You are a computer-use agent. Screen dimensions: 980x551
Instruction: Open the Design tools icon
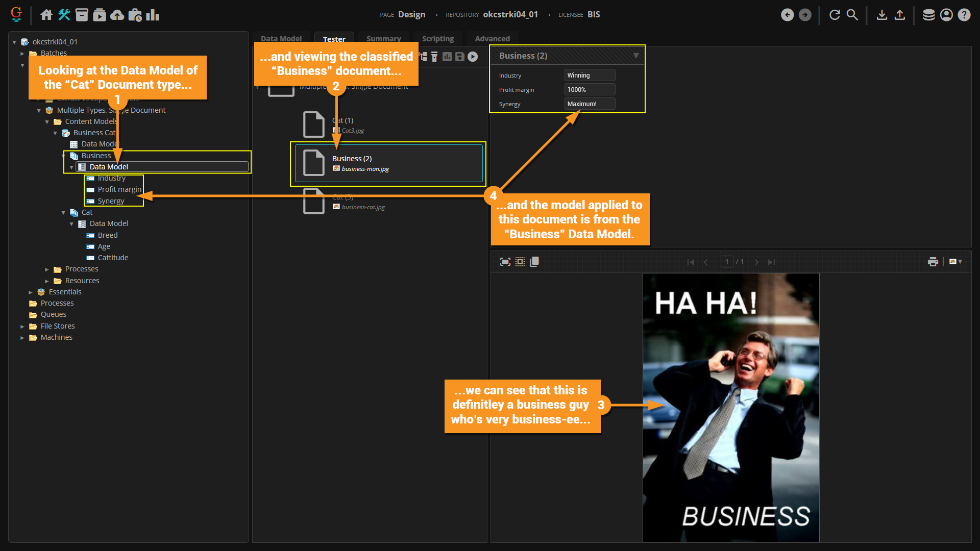click(64, 15)
